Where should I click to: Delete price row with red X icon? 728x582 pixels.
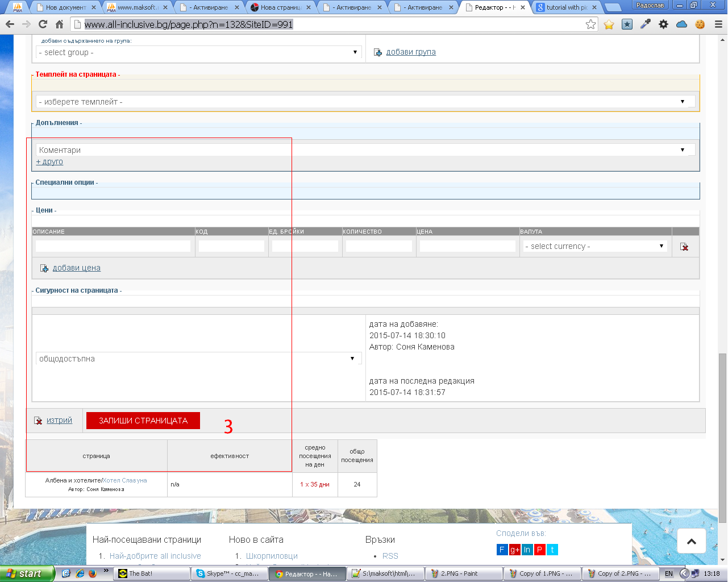pyautogui.click(x=684, y=247)
